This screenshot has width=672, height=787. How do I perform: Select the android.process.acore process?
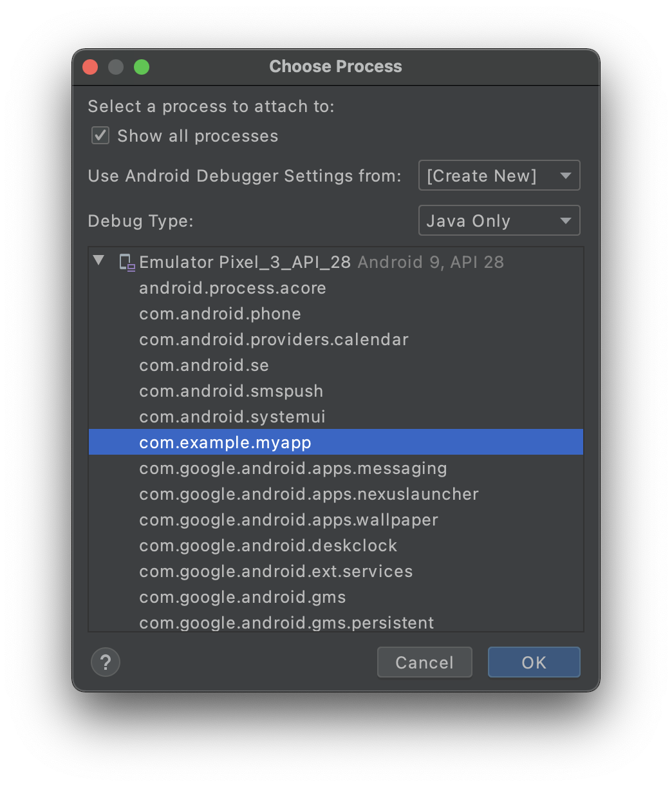[336, 288]
